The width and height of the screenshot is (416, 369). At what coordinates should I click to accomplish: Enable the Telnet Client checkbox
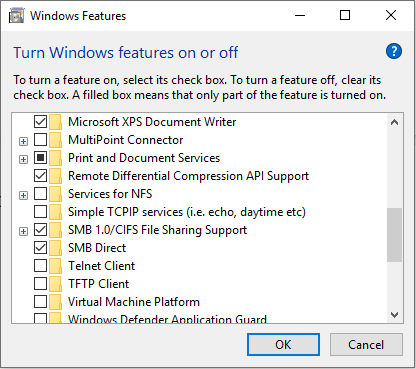click(40, 266)
